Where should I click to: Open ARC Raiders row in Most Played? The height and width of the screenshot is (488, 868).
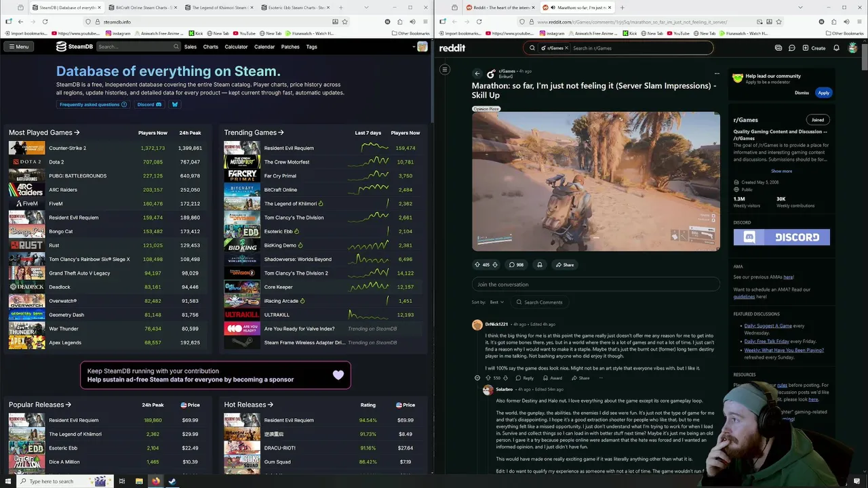tap(105, 190)
